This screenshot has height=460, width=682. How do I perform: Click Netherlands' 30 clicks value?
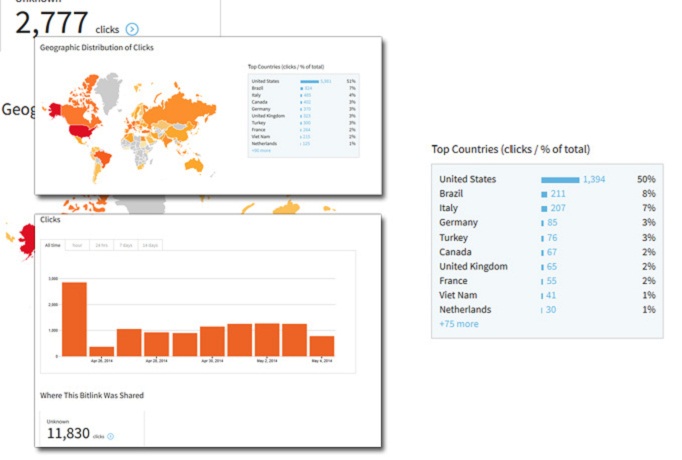551,310
